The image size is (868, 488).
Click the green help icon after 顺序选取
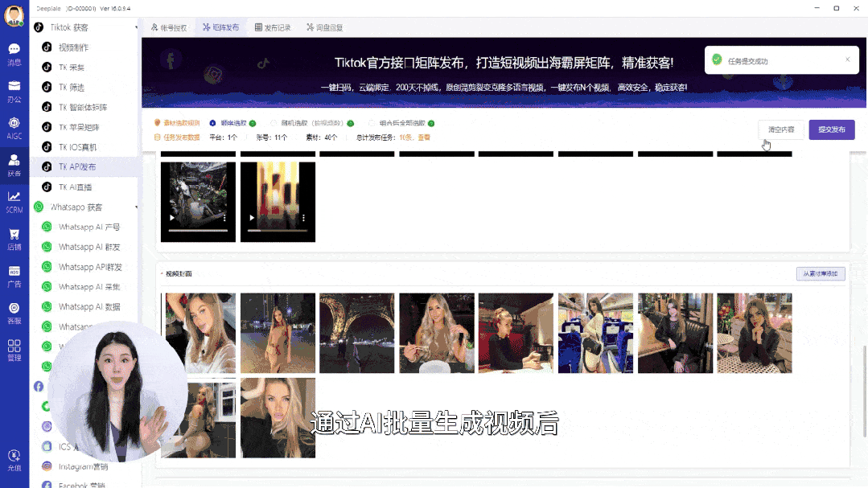tap(253, 123)
